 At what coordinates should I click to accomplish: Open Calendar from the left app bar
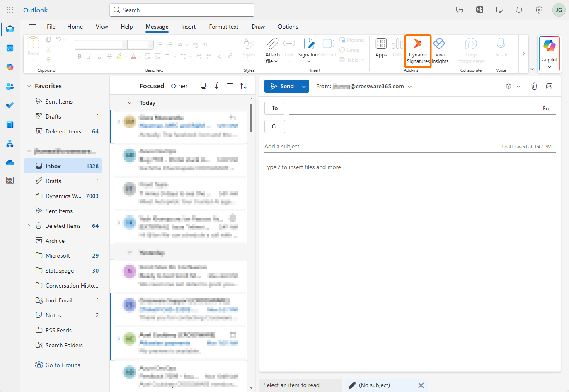click(10, 48)
